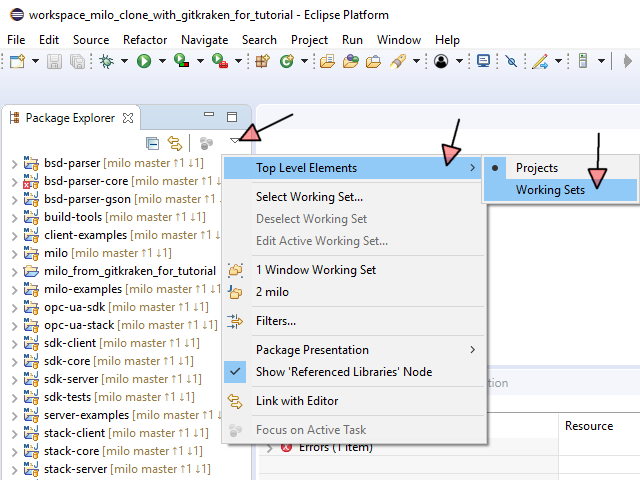640x480 pixels.
Task: Open the Navigate menu
Action: pos(204,40)
